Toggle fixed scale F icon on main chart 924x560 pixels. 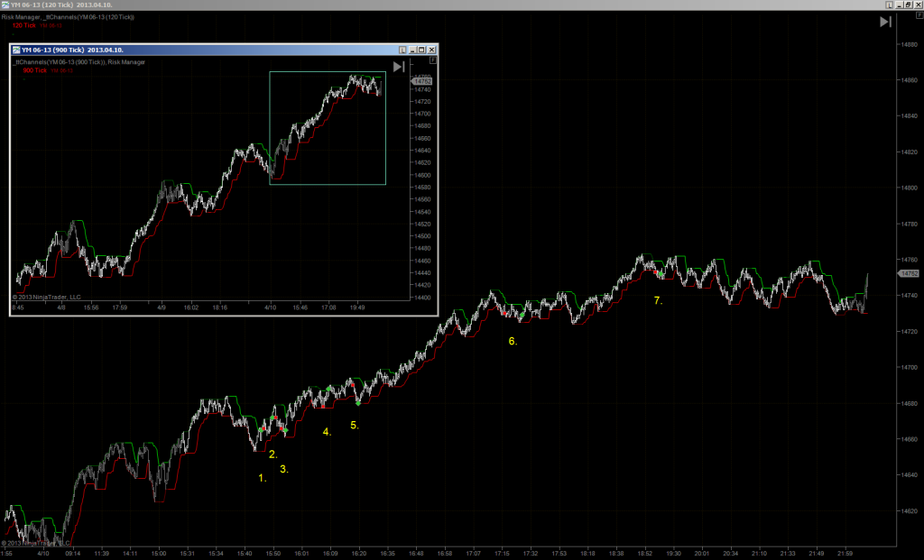[x=919, y=16]
